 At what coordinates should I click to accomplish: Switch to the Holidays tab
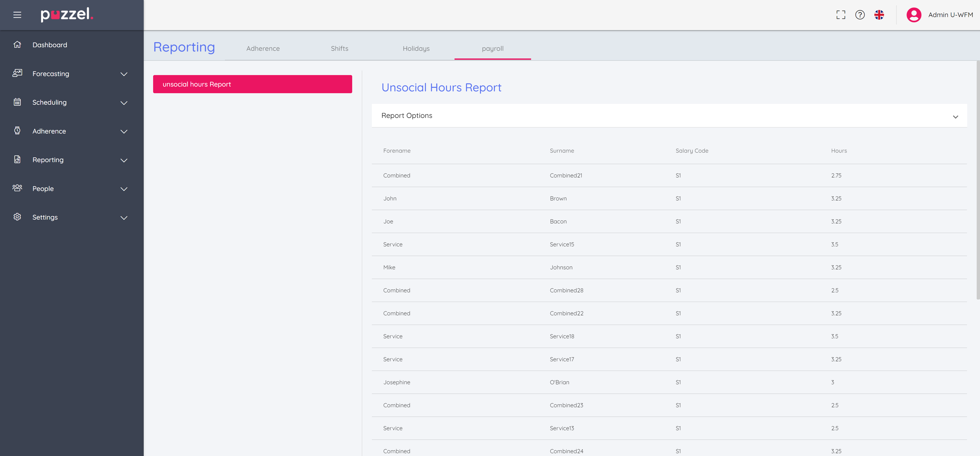[416, 48]
